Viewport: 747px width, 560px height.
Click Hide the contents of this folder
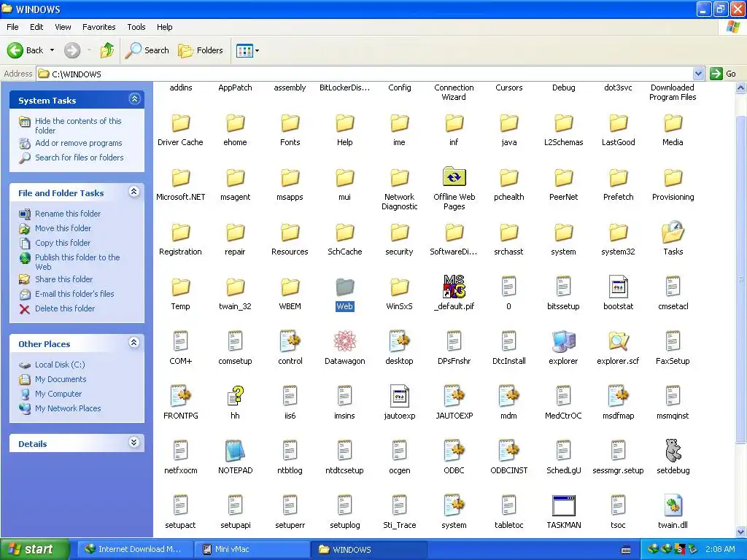(x=78, y=125)
